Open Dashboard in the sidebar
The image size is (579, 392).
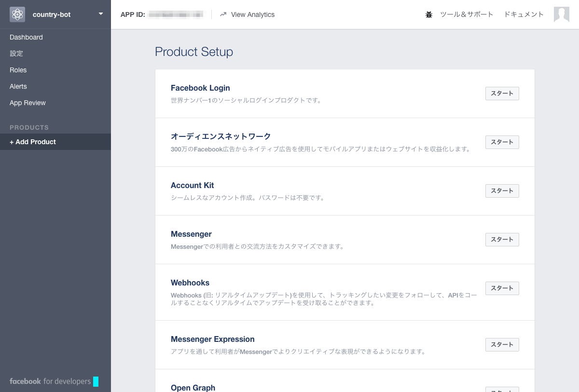pos(26,37)
